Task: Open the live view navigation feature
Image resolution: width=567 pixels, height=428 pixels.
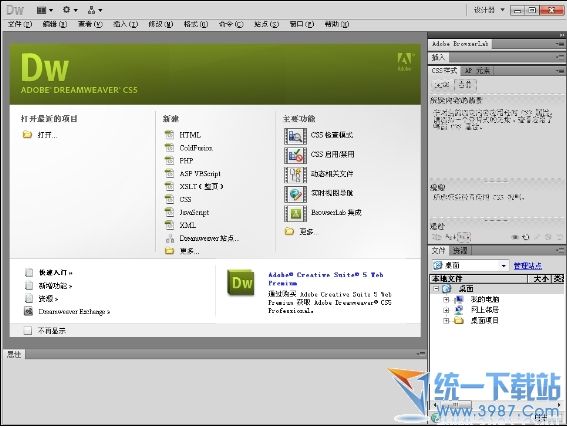Action: [295, 194]
